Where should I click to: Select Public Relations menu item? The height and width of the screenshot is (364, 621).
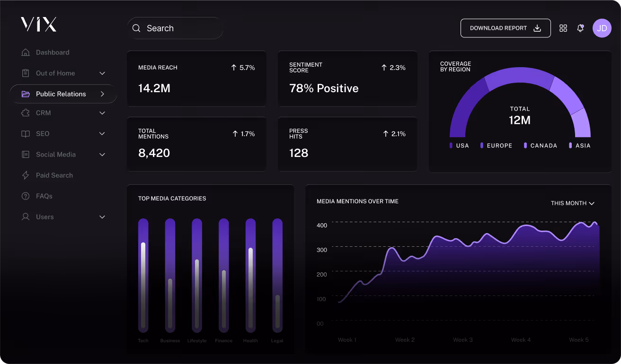coord(63,94)
